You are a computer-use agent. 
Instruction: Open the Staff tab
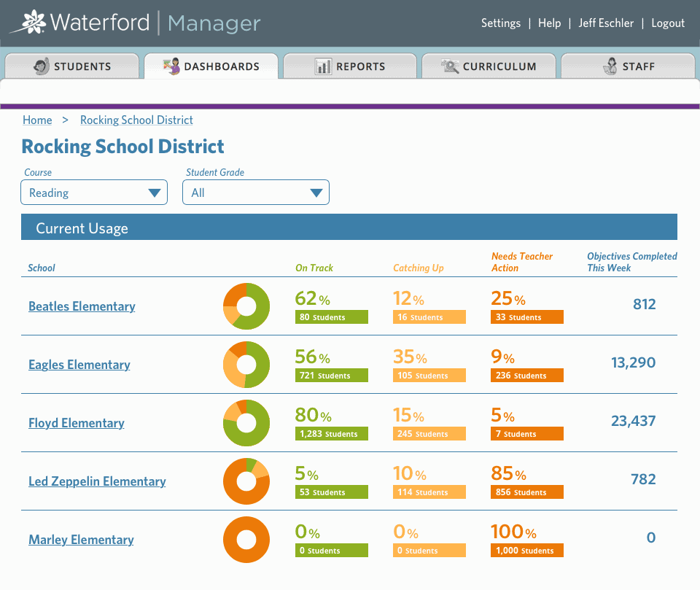click(x=628, y=66)
